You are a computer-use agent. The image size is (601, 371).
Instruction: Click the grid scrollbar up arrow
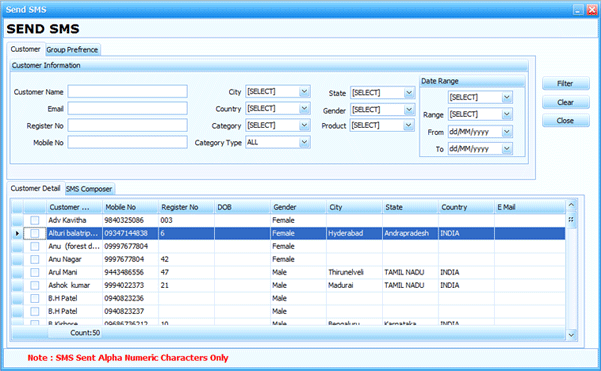coord(571,205)
